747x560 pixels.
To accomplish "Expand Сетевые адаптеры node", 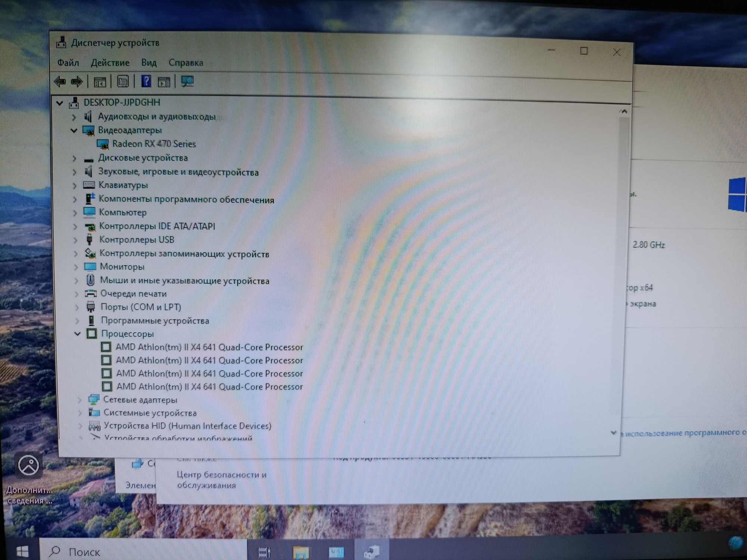I will (x=79, y=400).
